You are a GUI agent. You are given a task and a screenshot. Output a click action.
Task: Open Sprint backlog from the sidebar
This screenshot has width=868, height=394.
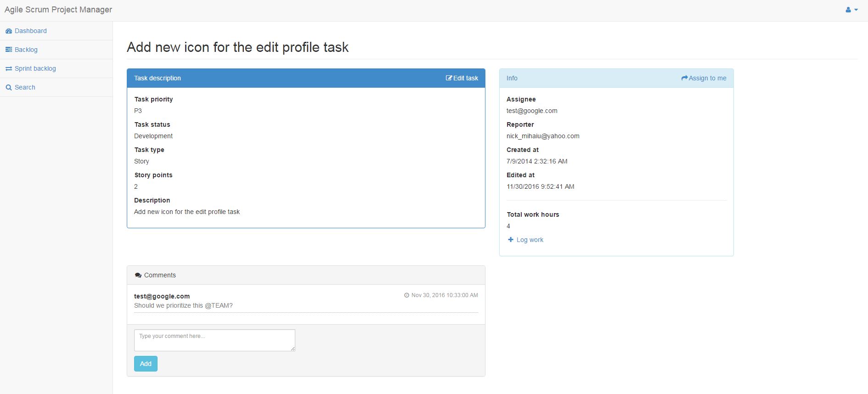click(35, 68)
